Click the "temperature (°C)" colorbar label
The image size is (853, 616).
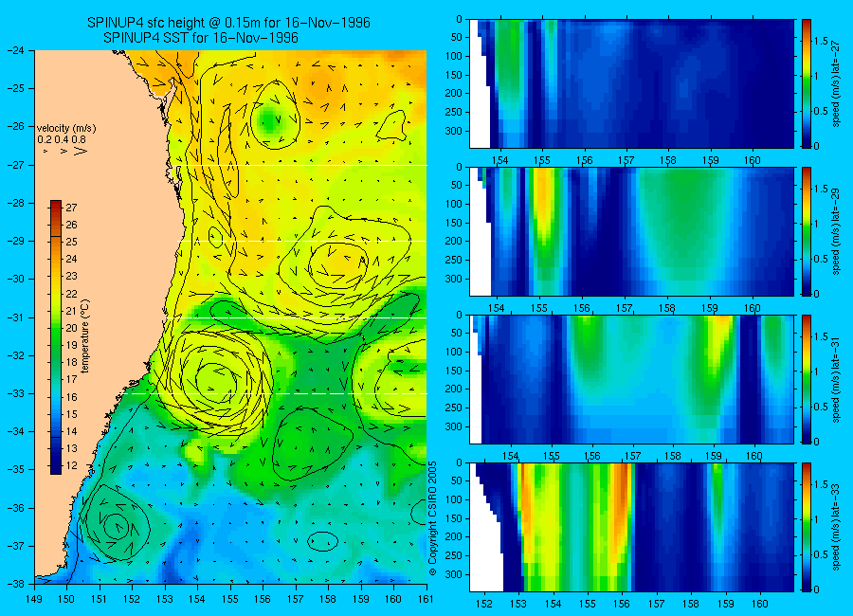pos(85,336)
